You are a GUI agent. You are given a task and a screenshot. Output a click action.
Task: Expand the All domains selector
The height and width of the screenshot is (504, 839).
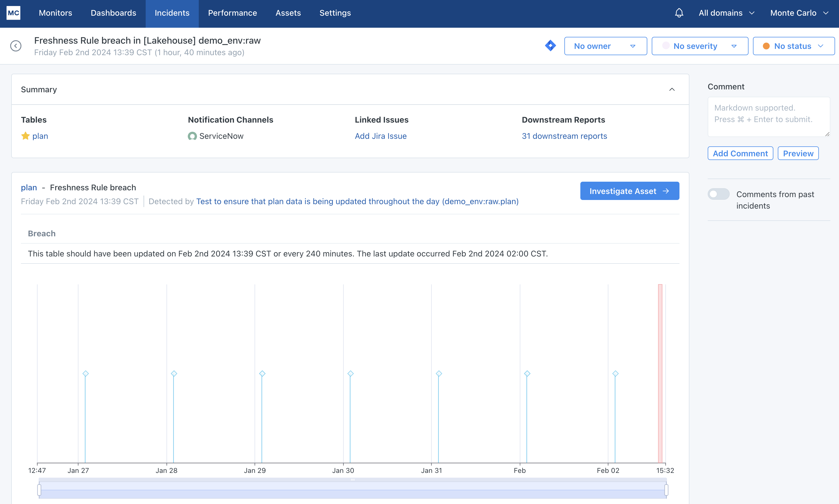click(726, 13)
